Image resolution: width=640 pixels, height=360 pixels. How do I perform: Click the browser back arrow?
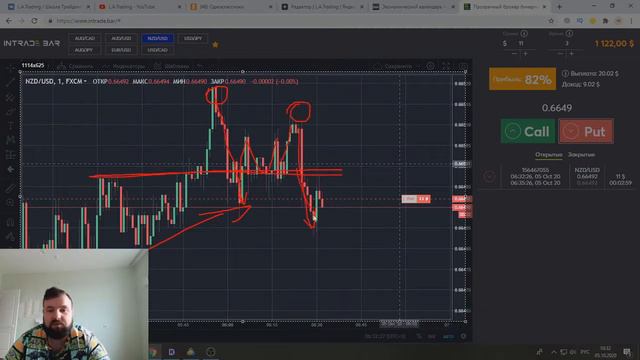tap(9, 21)
